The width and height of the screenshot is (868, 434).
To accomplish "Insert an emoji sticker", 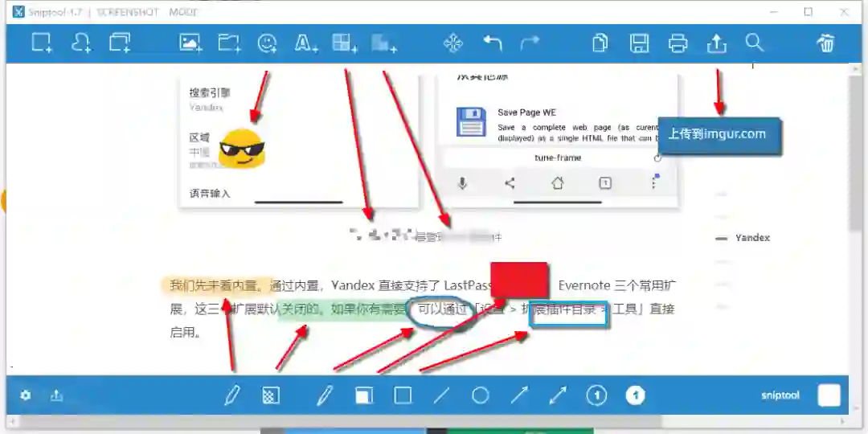I will (x=268, y=43).
